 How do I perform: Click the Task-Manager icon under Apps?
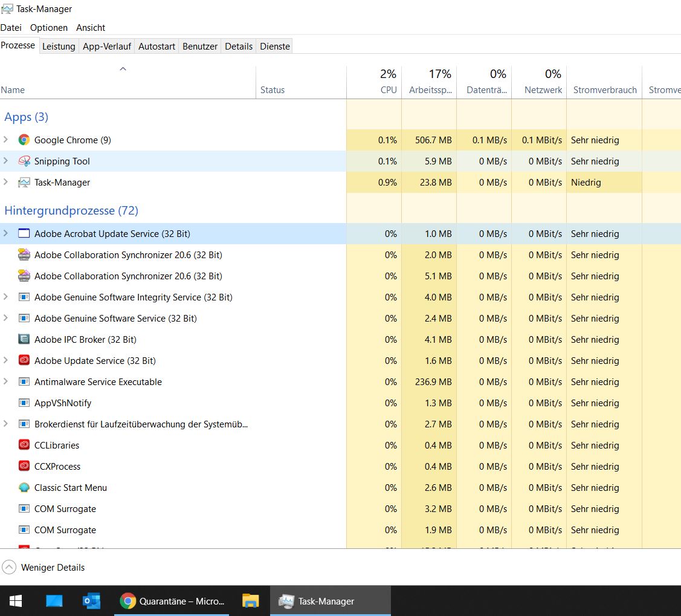23,182
